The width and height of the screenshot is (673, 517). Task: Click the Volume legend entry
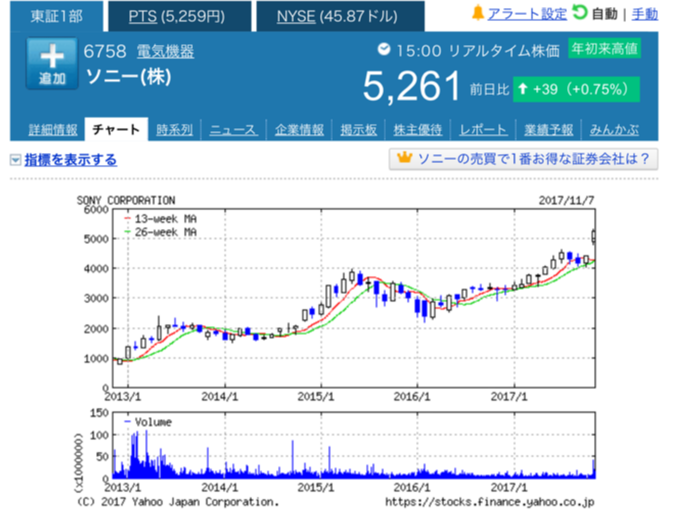(148, 422)
